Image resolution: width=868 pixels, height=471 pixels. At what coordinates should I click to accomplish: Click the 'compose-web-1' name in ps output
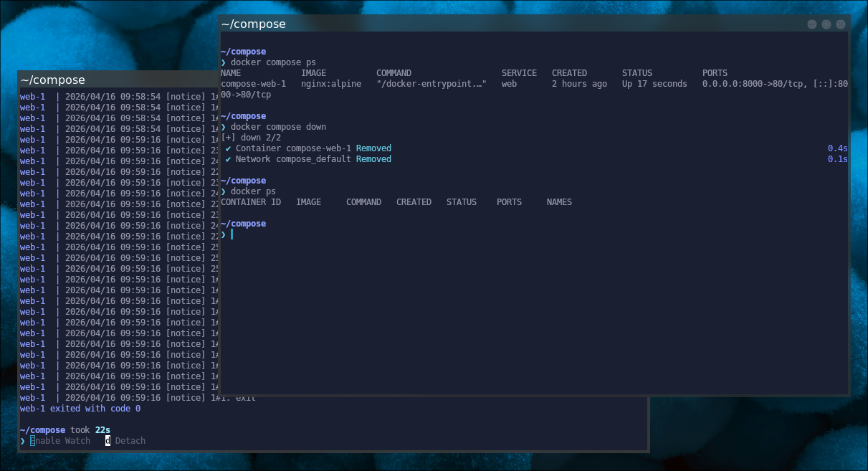[x=253, y=84]
